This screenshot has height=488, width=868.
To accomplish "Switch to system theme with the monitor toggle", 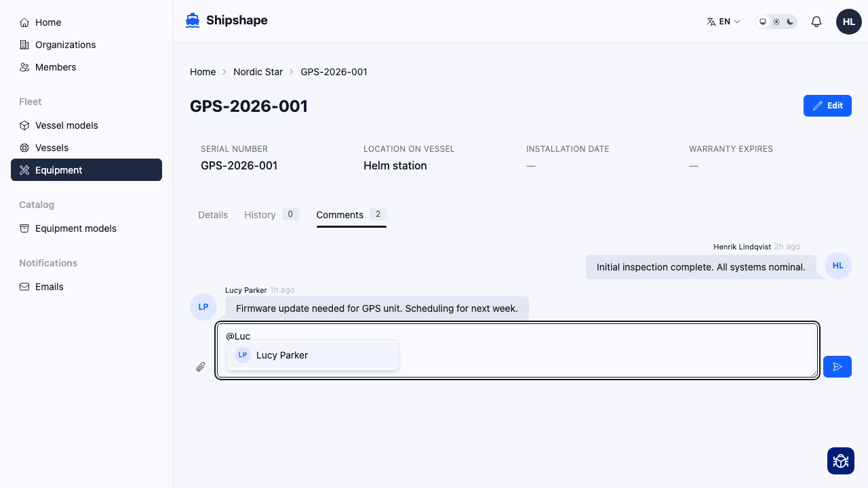I will point(763,21).
